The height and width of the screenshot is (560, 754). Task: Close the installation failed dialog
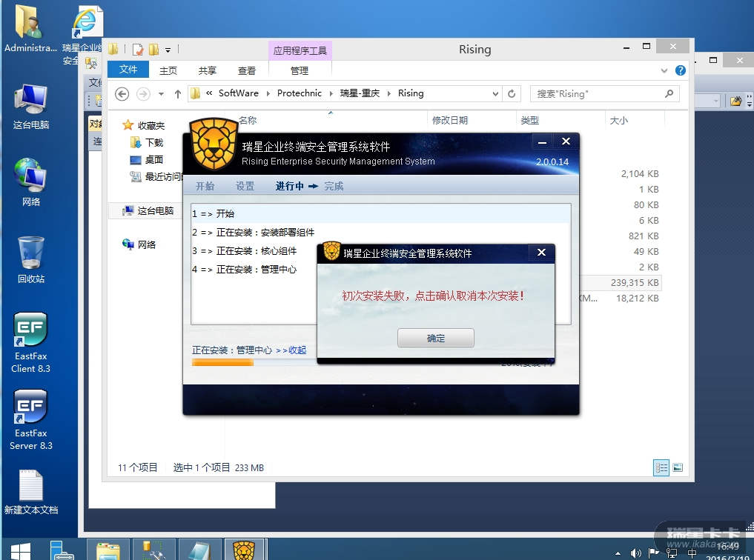coord(541,253)
